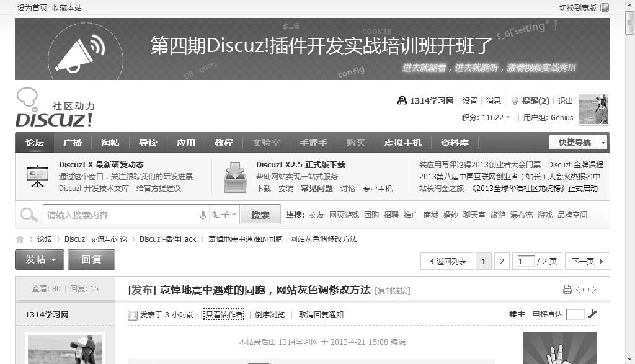Go to page 2
635x364 pixels.
[x=502, y=262]
